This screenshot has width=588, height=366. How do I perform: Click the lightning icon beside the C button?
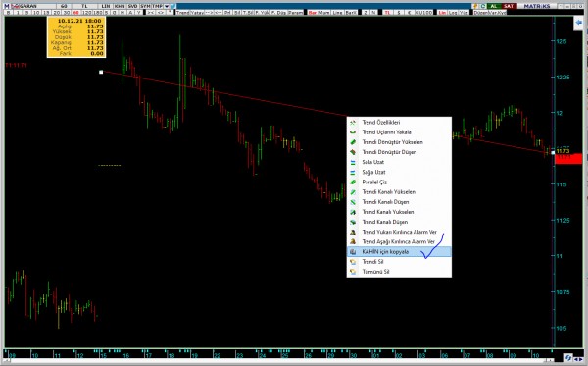click(475, 6)
